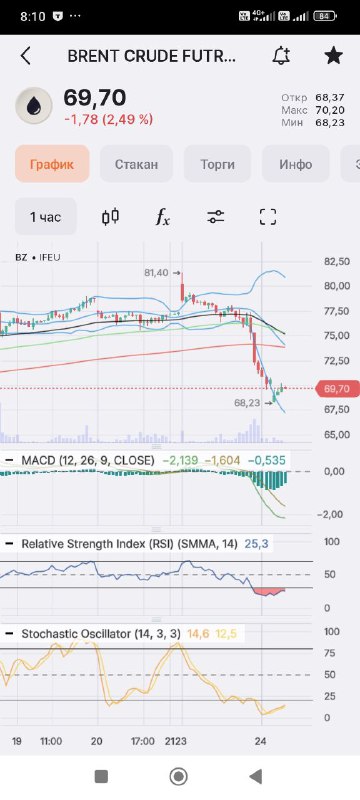Image resolution: width=360 pixels, height=800 pixels.
Task: Switch to the Торги tab
Action: 217,164
